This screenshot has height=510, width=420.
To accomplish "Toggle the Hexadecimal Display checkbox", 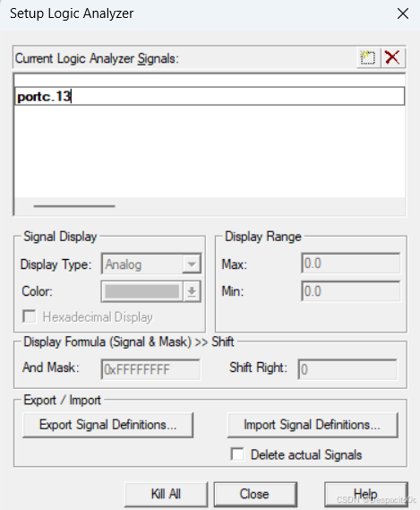I will (x=30, y=316).
